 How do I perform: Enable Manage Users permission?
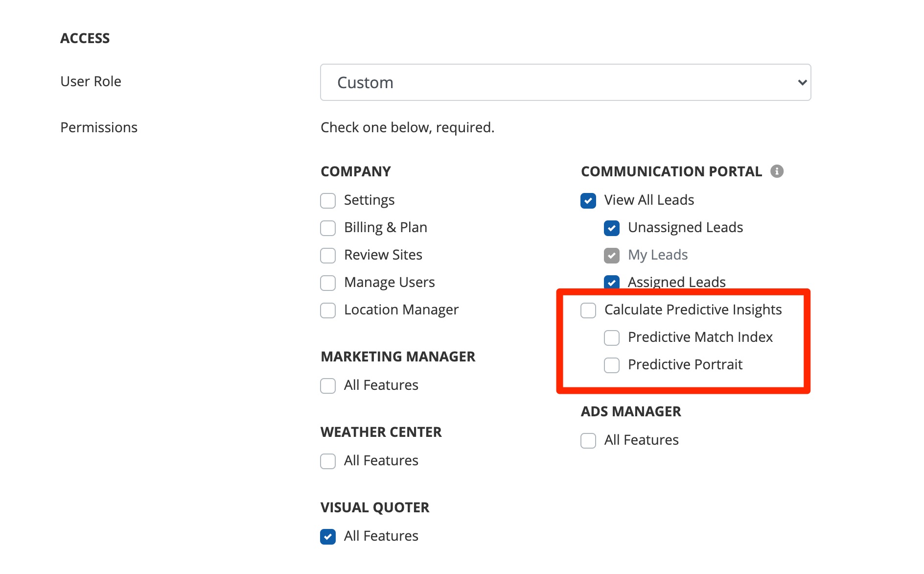coord(328,283)
